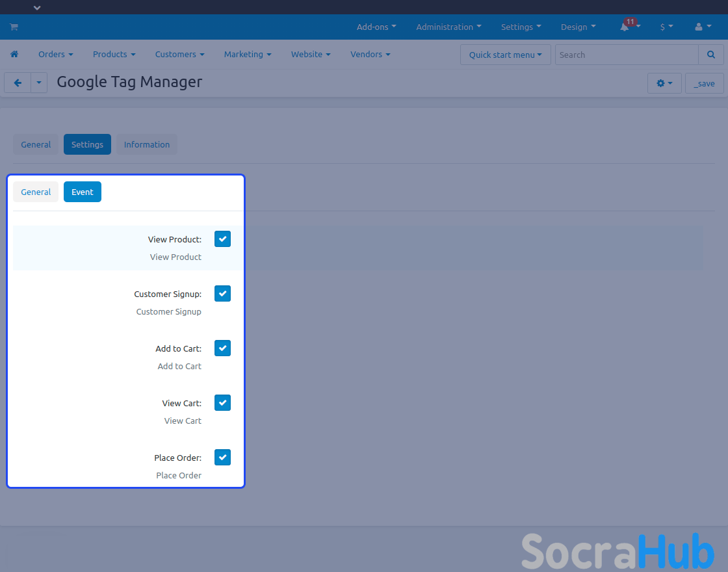Click the _save button
Screen dimensions: 728x572
705,84
